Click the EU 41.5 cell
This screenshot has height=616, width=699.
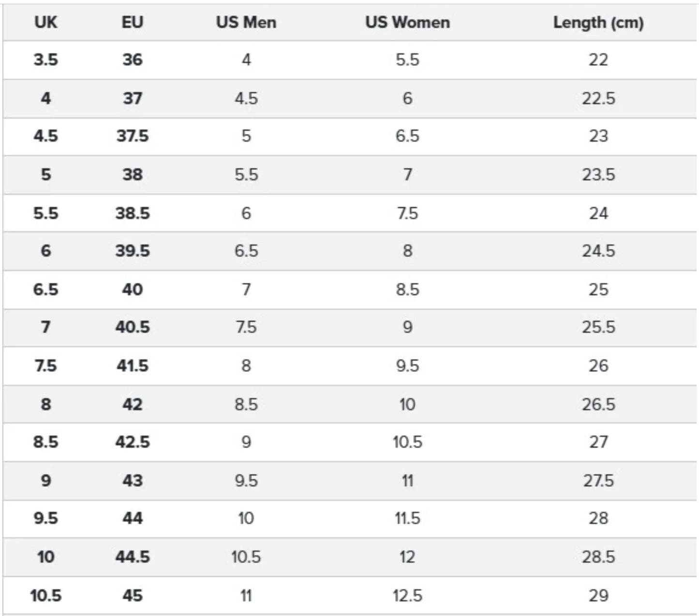tap(132, 366)
